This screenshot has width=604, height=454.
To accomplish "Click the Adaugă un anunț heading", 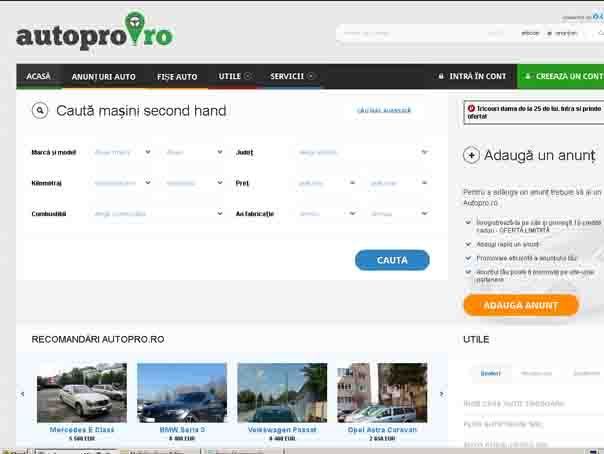I will (540, 156).
